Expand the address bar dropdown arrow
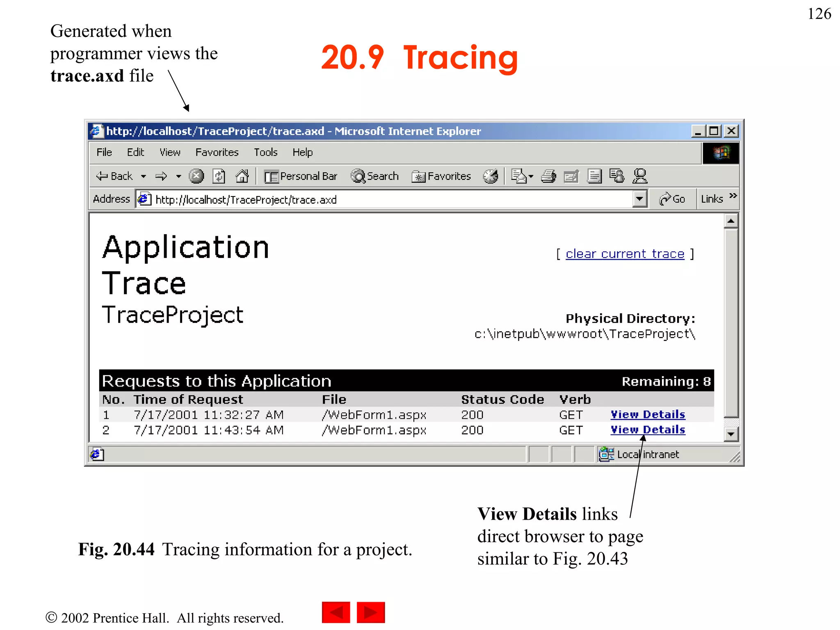Viewport: 840px width, 630px height. coord(639,200)
